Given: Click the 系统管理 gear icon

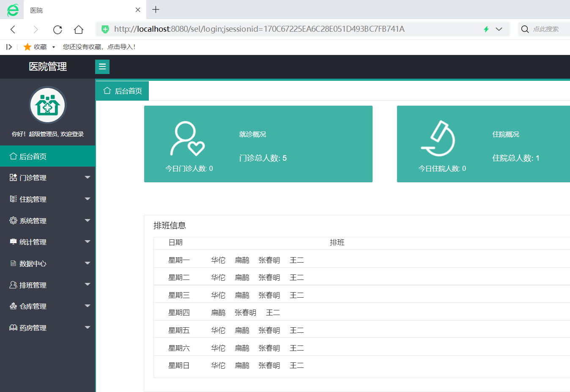Looking at the screenshot, I should tap(13, 220).
